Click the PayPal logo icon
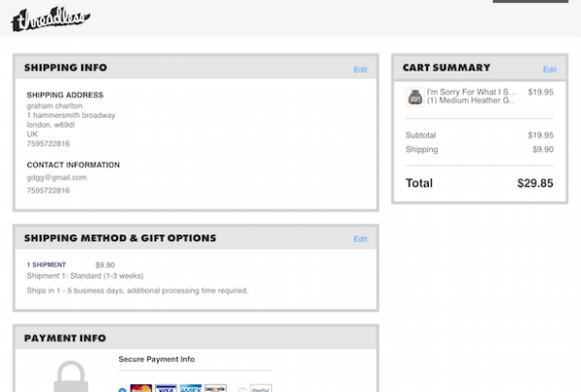The height and width of the screenshot is (392, 581). [260, 389]
